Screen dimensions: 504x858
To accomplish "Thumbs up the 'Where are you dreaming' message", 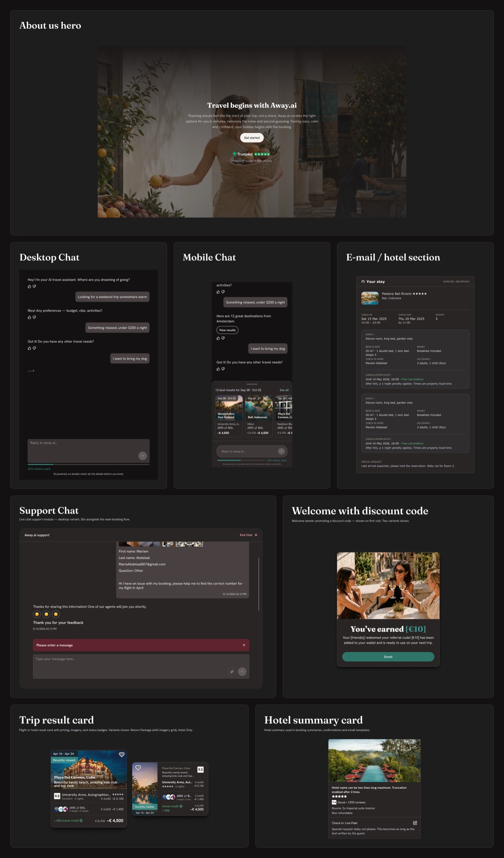I will click(x=29, y=286).
